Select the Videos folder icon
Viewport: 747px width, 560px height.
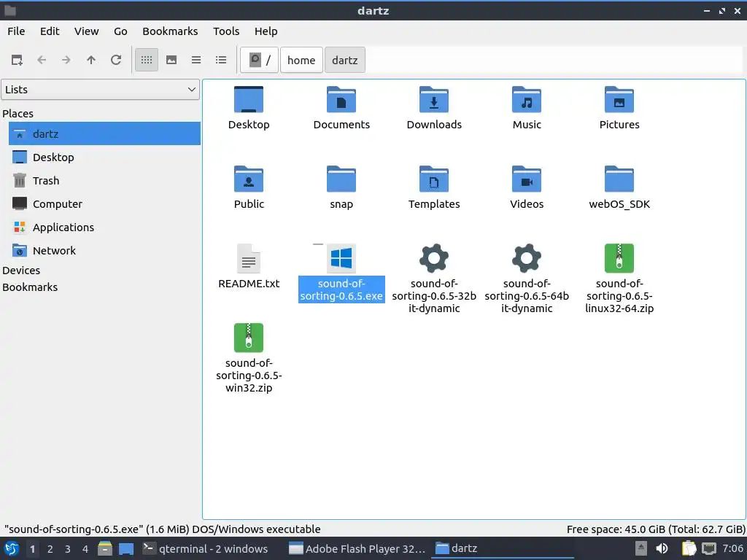[527, 187]
